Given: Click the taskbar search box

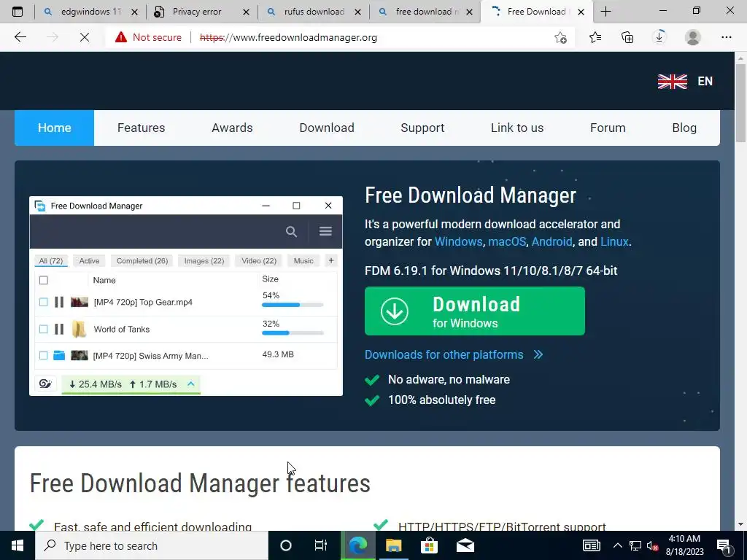Looking at the screenshot, I should pyautogui.click(x=152, y=545).
